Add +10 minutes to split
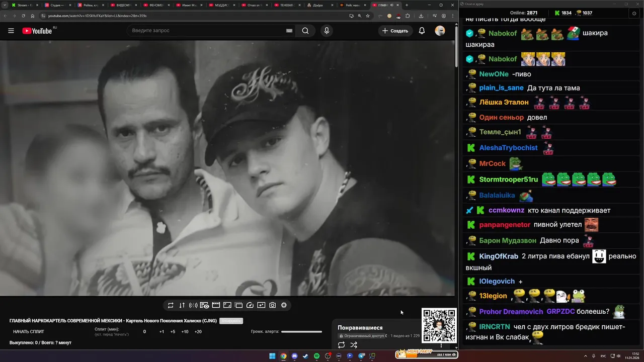Screen dimensions: 644x362 click(185, 332)
